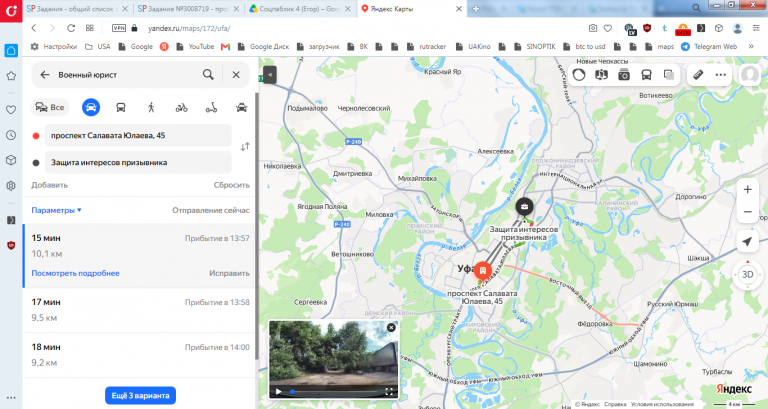Open Отправление сейчас departure time

(211, 210)
